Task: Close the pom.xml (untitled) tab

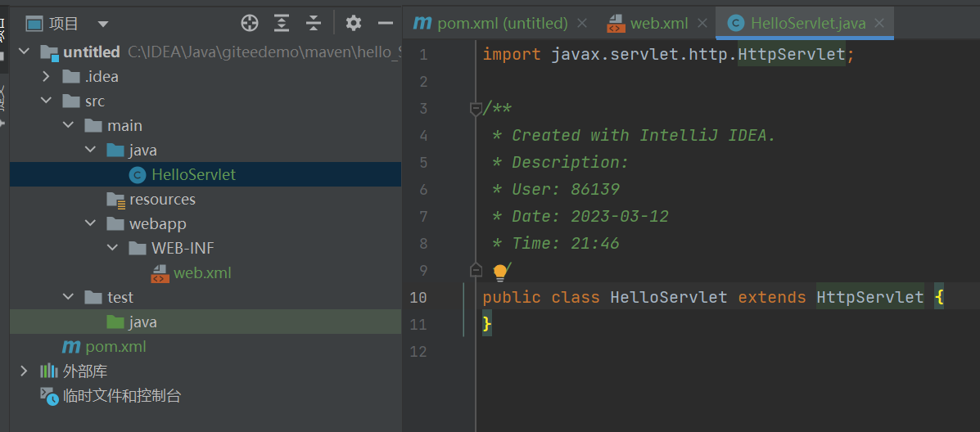Action: click(x=581, y=24)
